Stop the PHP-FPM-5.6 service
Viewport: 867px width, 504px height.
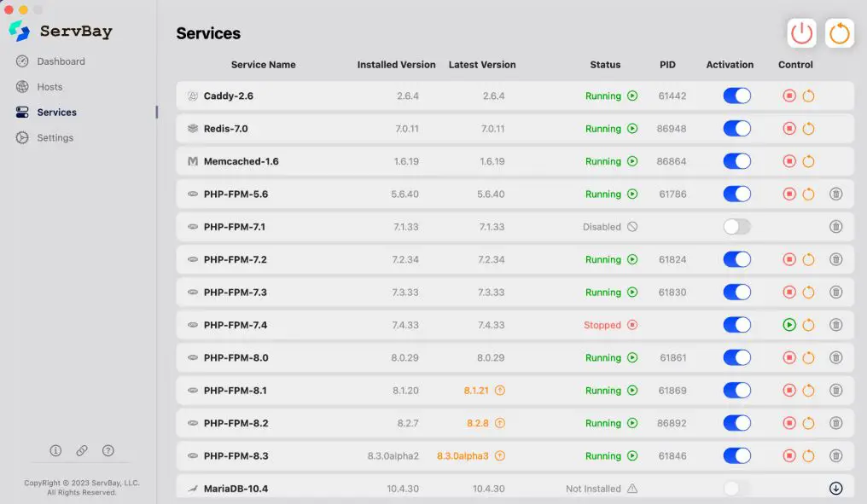point(789,194)
